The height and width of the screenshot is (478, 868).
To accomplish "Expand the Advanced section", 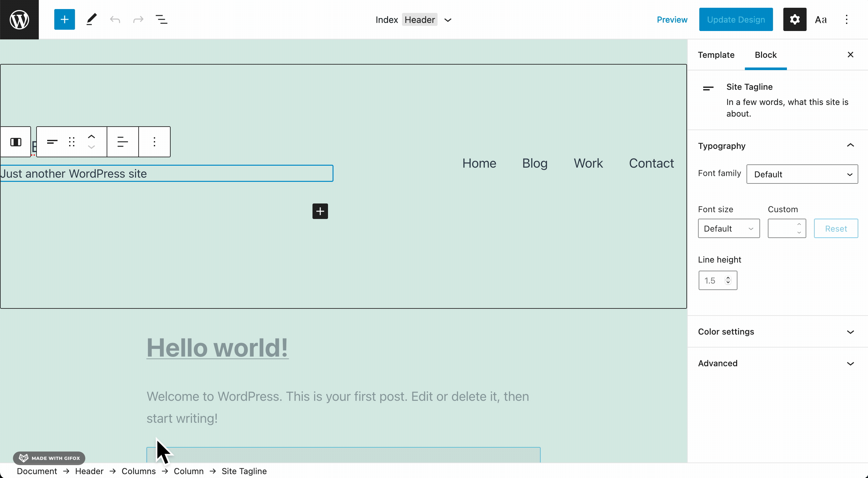I will (778, 363).
